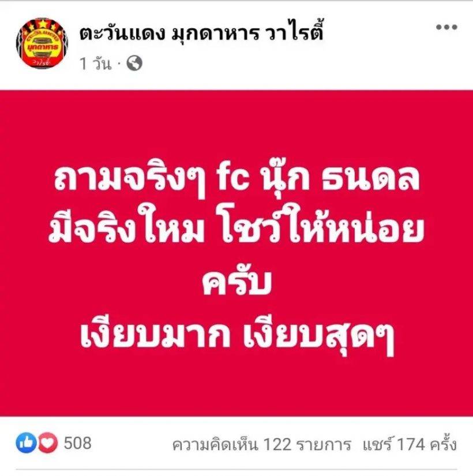Open the three-dot post options menu
473x476 pixels.
[x=446, y=27]
